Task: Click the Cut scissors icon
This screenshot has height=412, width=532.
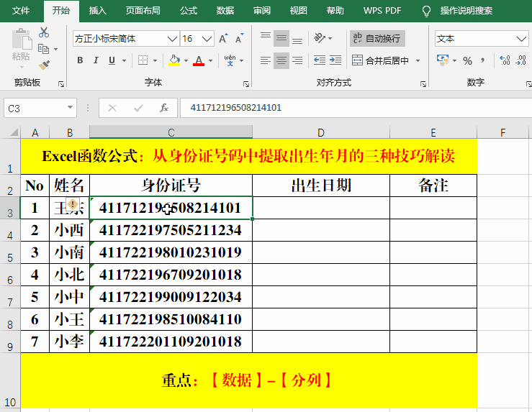Action: 44,32
